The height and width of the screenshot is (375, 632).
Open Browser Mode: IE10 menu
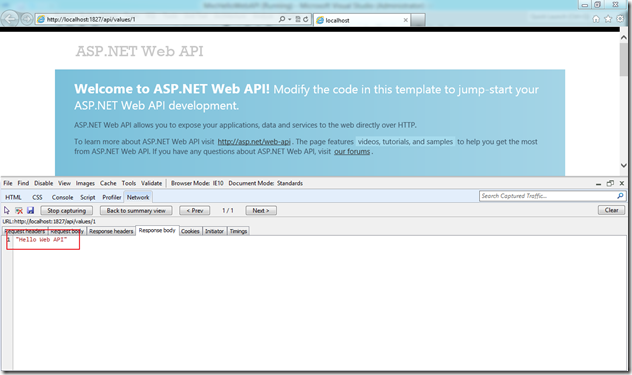(197, 183)
